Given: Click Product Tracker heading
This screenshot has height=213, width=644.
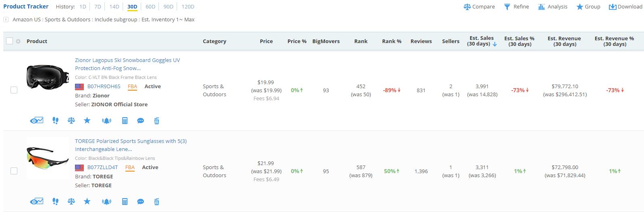Looking at the screenshot, I should click(x=26, y=6).
